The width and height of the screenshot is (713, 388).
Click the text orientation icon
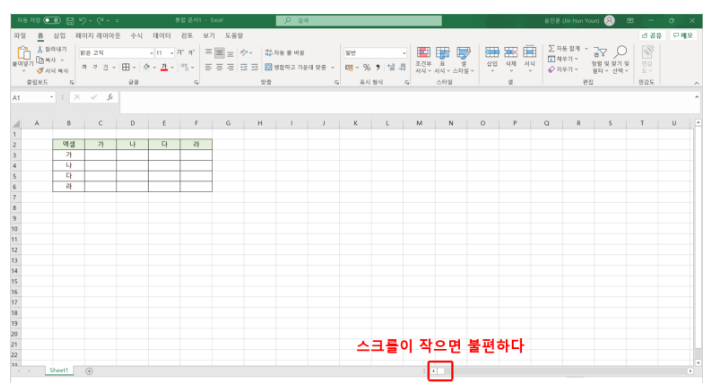[244, 53]
